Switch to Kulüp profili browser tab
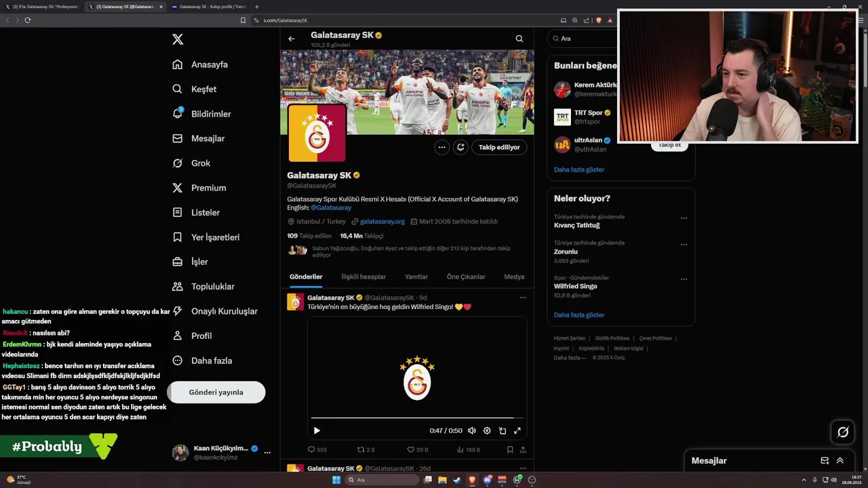This screenshot has width=868, height=488. pos(208,7)
